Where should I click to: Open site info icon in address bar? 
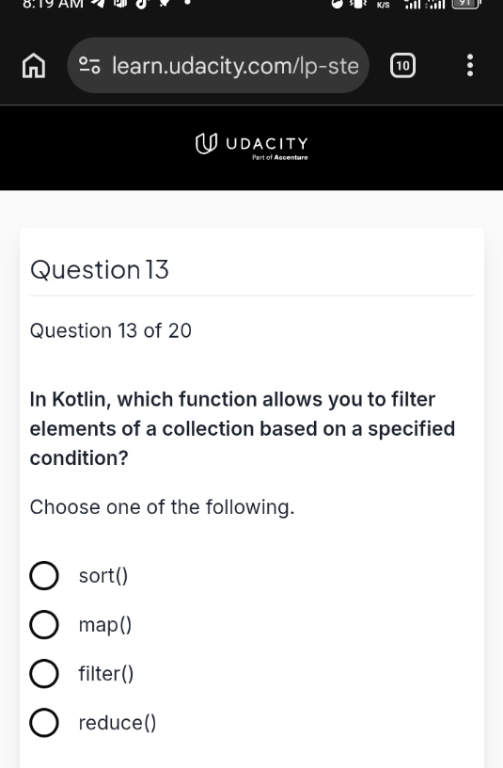(90, 65)
